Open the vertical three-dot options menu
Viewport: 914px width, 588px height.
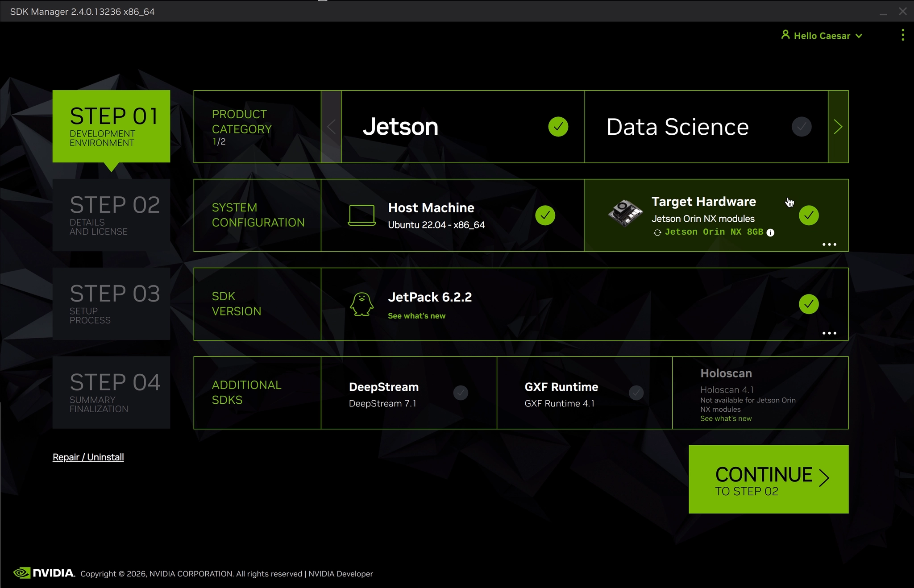[902, 35]
